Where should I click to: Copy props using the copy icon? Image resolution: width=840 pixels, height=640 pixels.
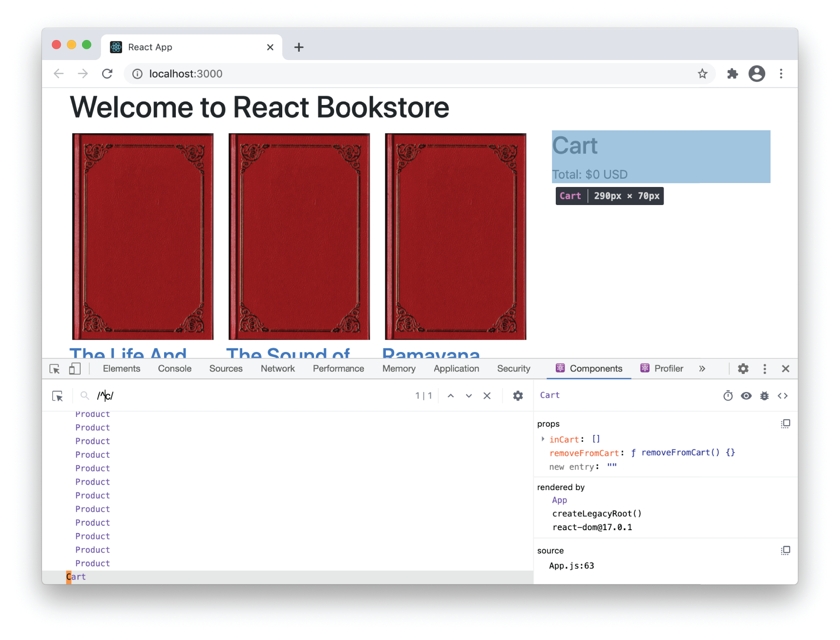point(785,424)
